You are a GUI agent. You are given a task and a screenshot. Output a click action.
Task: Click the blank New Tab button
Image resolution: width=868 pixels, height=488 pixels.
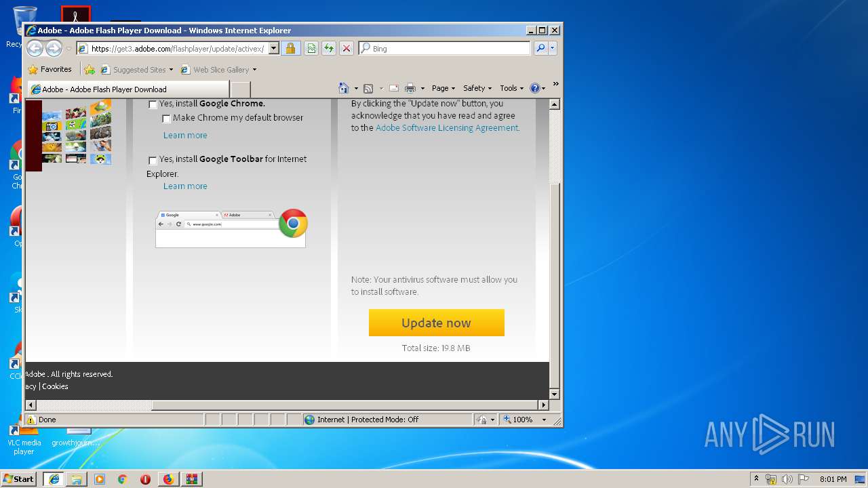[x=241, y=89]
